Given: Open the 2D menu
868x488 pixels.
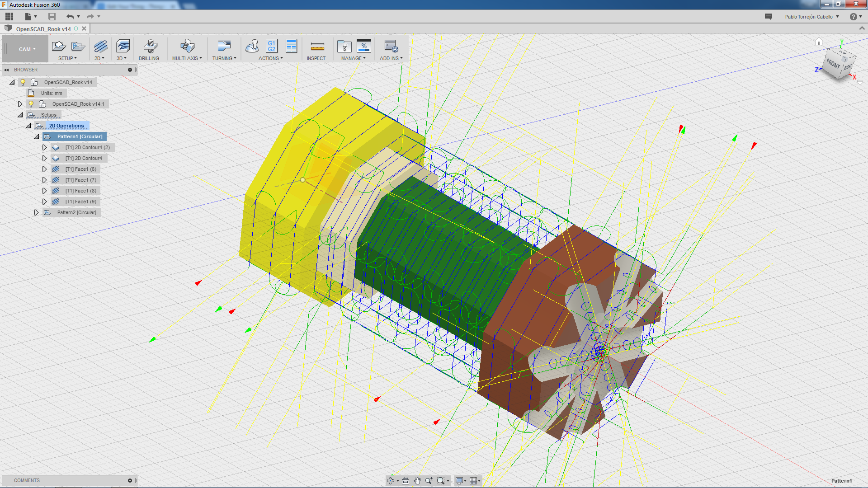Looking at the screenshot, I should click(99, 58).
